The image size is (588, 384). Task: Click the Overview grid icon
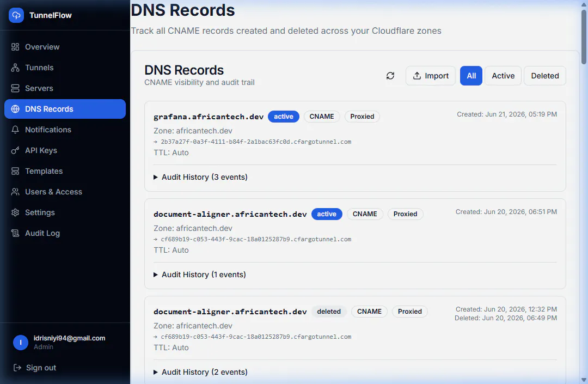(x=15, y=47)
